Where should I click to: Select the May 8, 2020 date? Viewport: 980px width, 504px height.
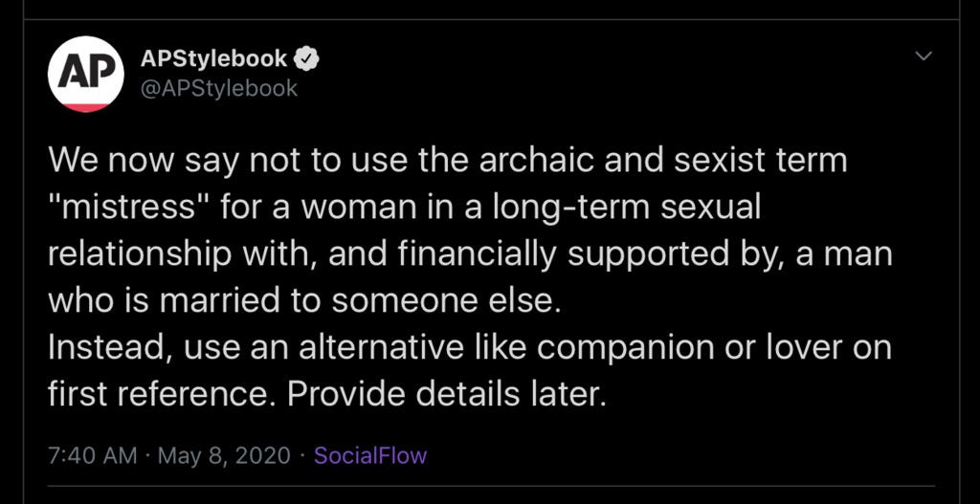(x=224, y=455)
